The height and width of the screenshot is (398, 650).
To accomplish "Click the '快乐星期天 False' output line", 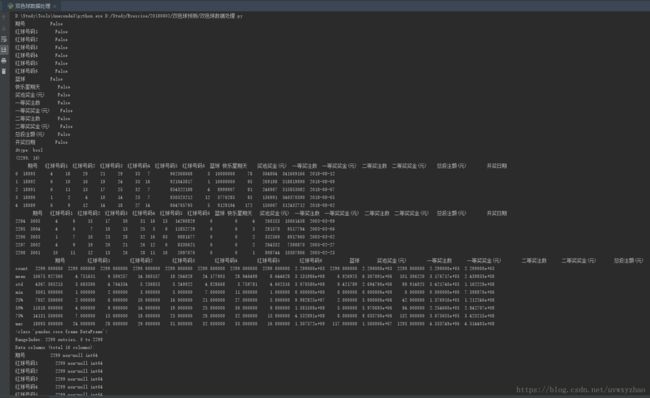I will 43,87.
